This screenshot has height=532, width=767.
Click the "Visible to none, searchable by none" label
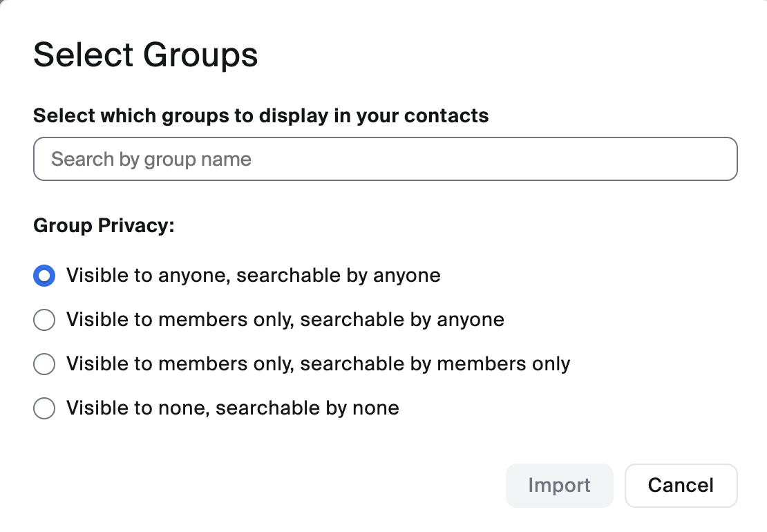[232, 408]
